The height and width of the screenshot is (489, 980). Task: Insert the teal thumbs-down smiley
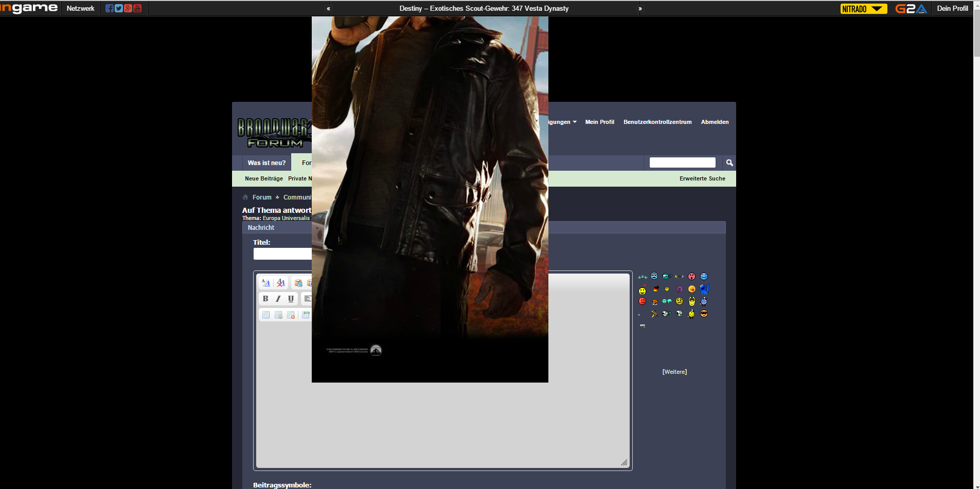[667, 301]
